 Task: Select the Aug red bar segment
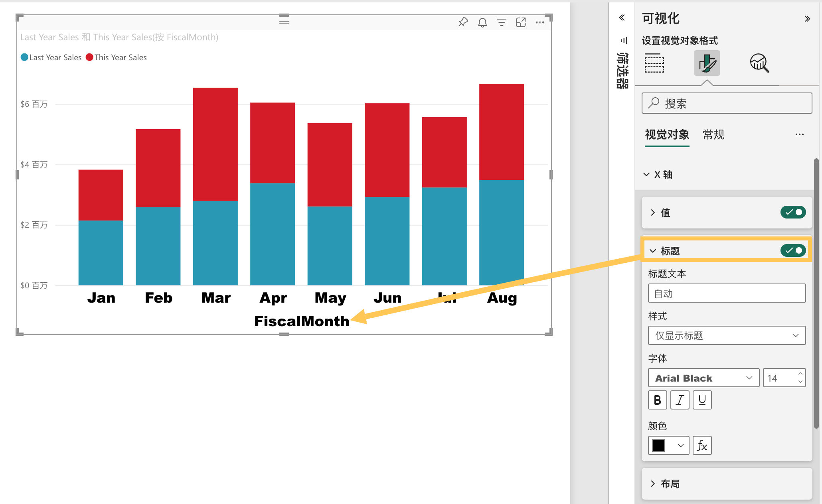(x=501, y=132)
